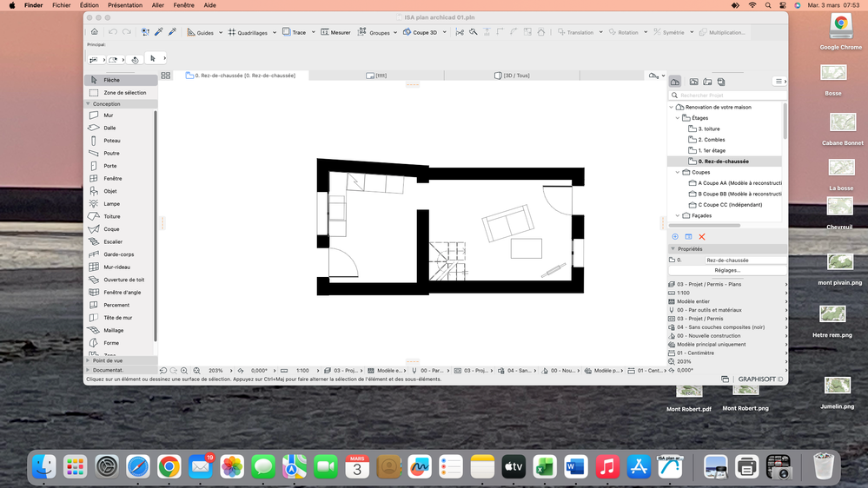Viewport: 868px width, 488px height.
Task: Collapse the Conception tool group
Action: [x=88, y=104]
